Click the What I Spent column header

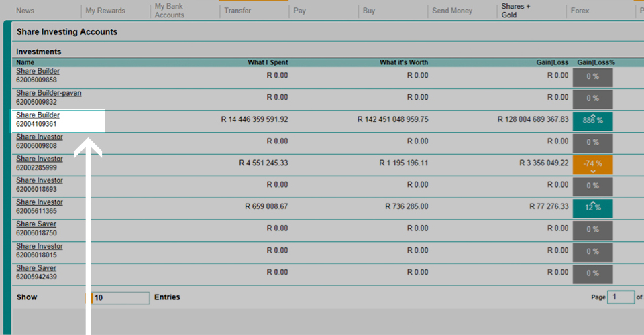[x=268, y=62]
